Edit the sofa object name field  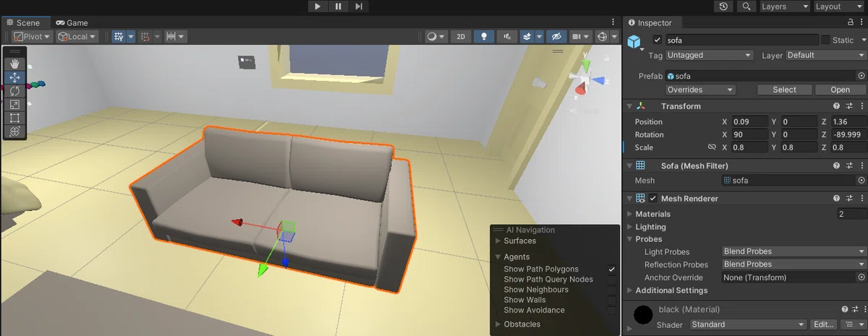(741, 40)
